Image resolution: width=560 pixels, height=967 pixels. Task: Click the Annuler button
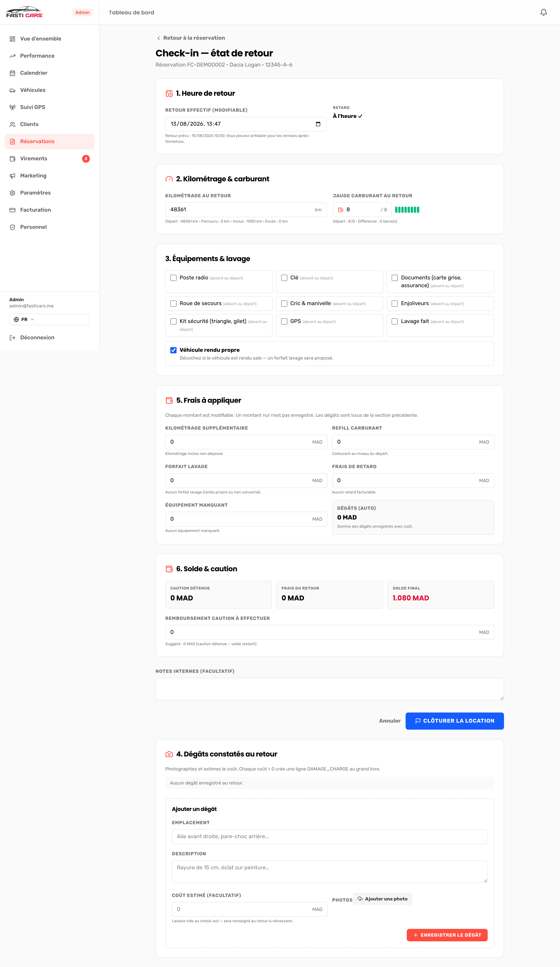point(390,721)
